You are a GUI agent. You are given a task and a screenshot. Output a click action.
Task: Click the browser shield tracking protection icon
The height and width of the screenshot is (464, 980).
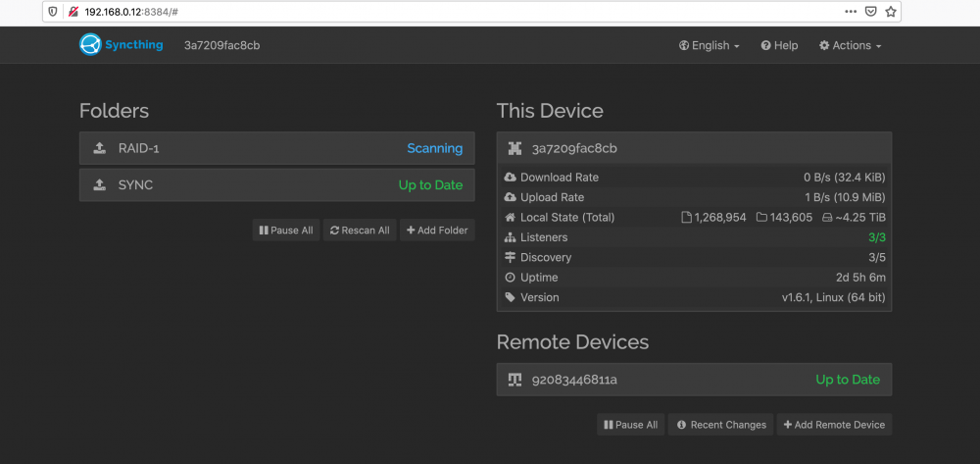pyautogui.click(x=53, y=11)
